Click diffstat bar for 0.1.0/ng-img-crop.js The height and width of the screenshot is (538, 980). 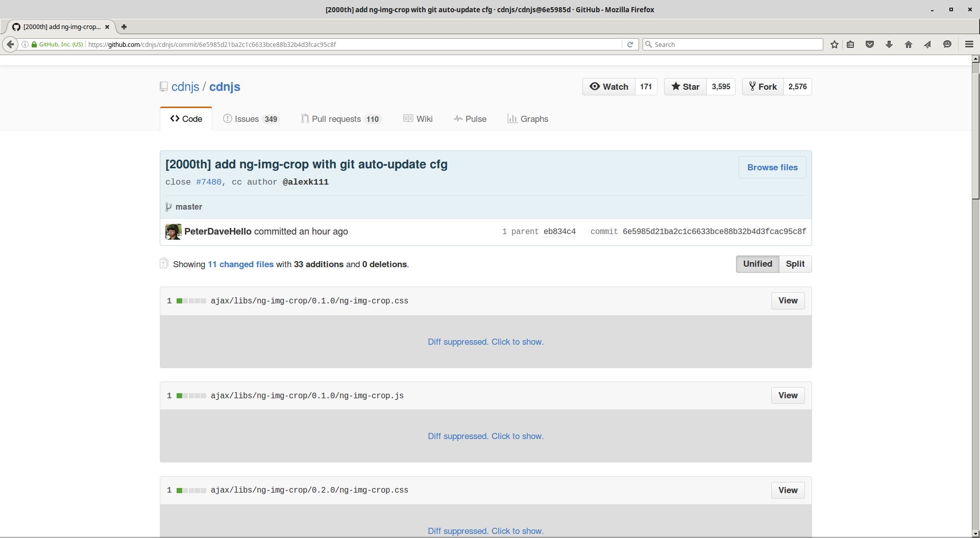pos(191,396)
